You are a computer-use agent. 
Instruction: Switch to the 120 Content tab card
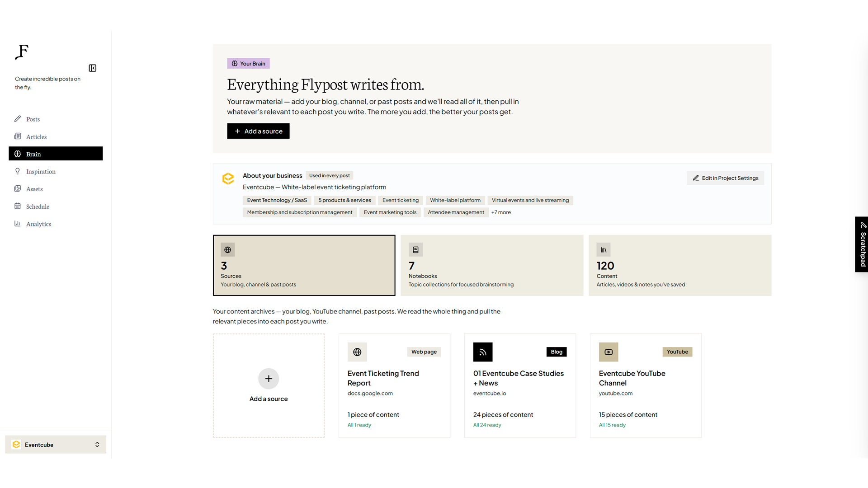click(680, 265)
